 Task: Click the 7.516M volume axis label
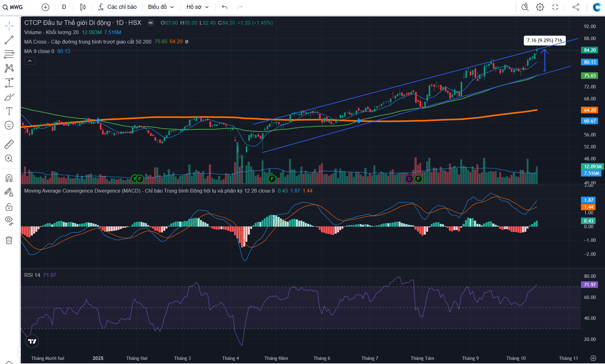(591, 173)
